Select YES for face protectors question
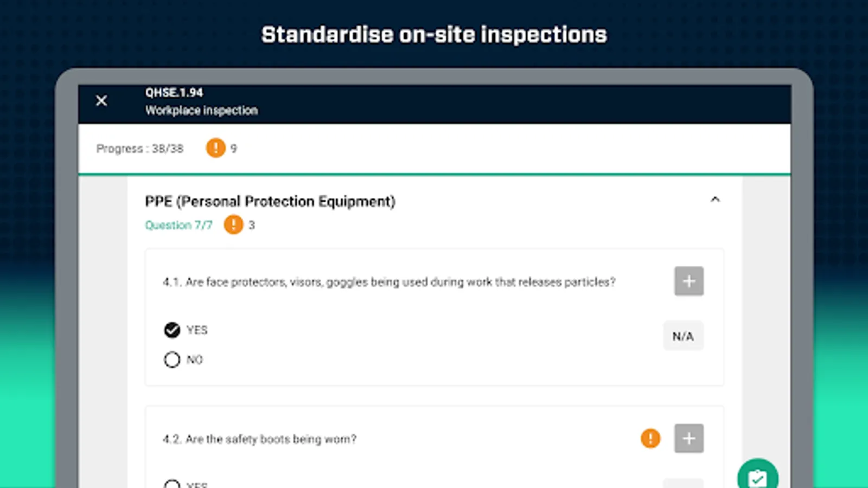This screenshot has width=868, height=488. 172,330
